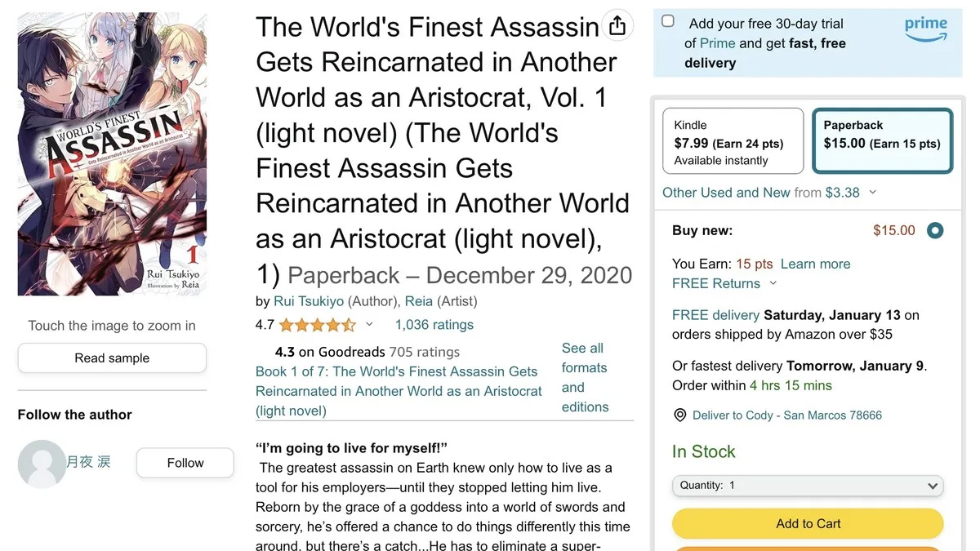Click the share icon beside the title

pos(617,26)
